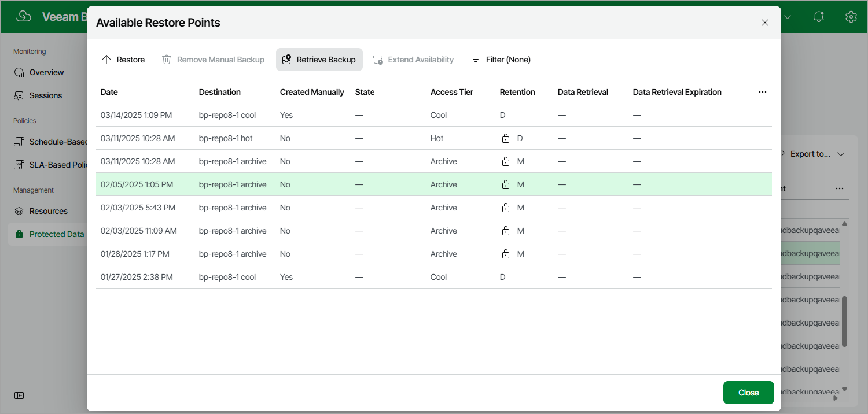
Task: Click scrollbar up arrow in background list
Action: click(x=844, y=224)
